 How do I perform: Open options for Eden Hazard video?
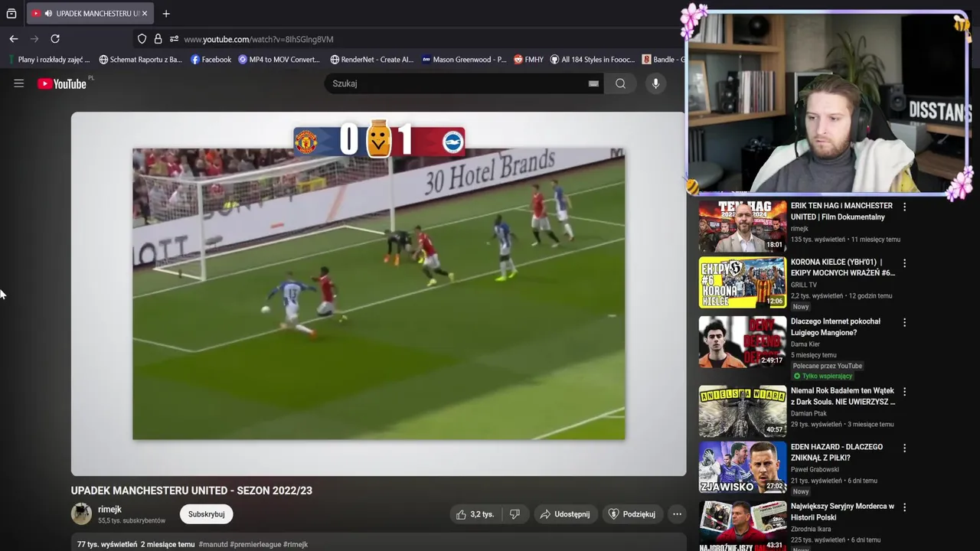coord(904,448)
